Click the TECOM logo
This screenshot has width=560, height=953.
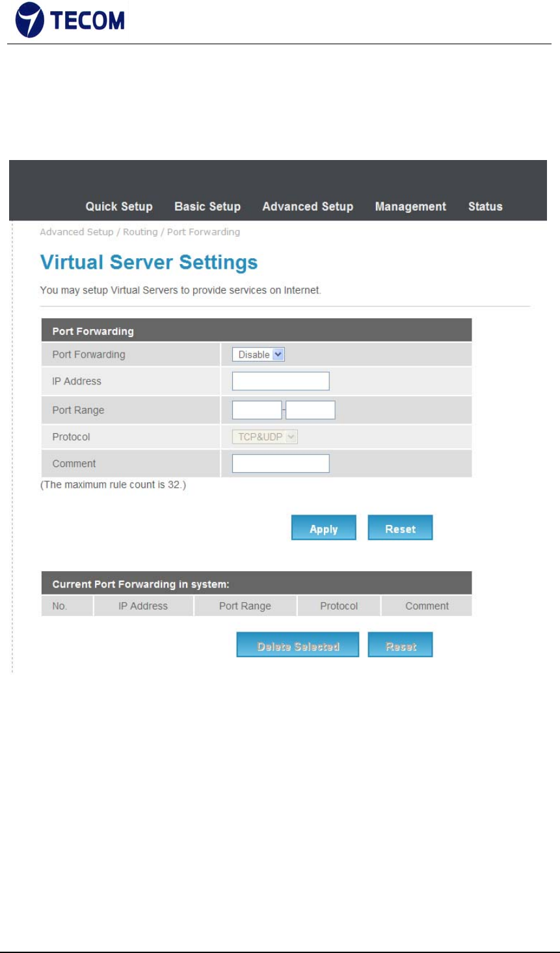click(70, 20)
